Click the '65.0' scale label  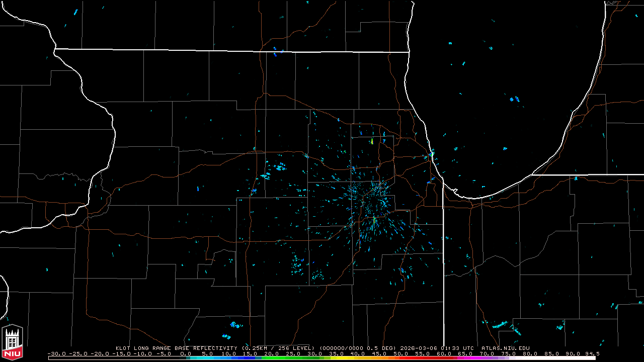465,353
